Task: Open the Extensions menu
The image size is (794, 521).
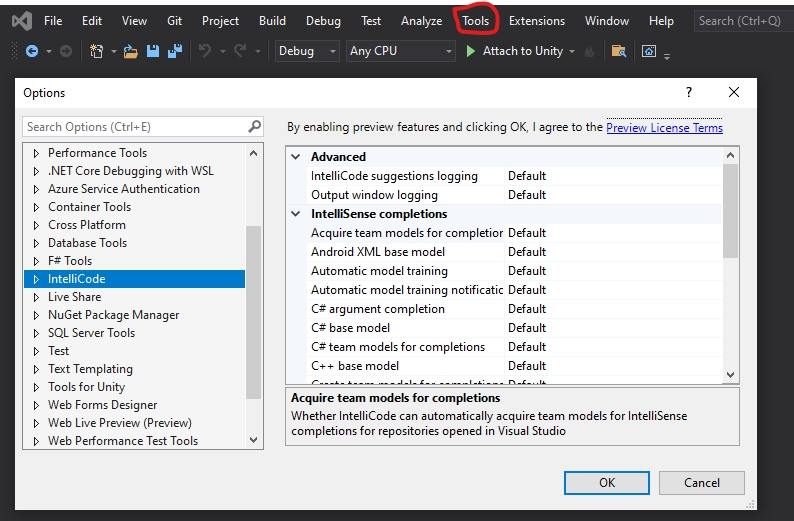Action: click(x=536, y=20)
